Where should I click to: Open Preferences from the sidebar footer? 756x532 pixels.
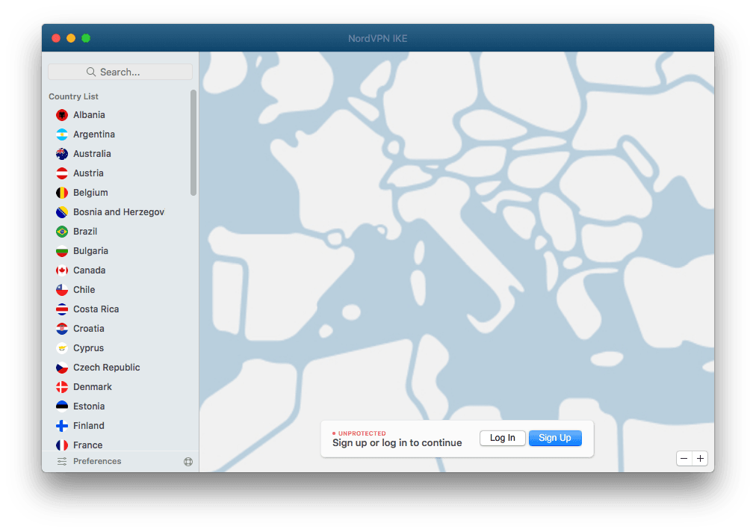96,462
